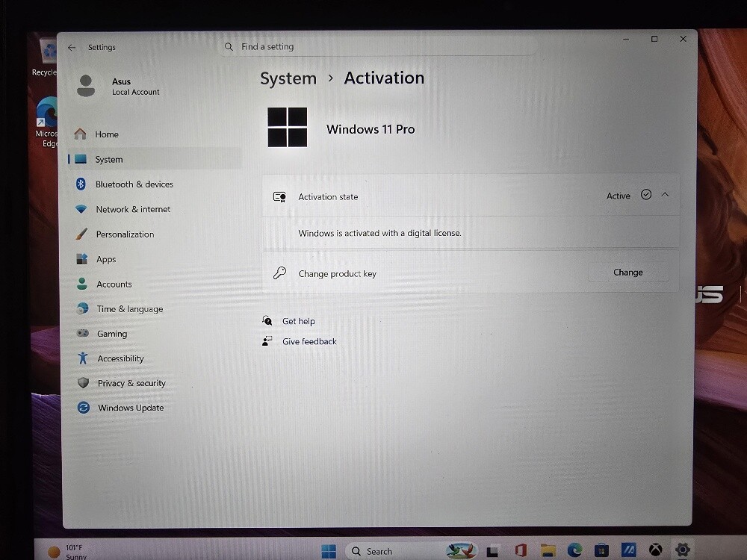Open the Get help link
Viewport: 747px width, 560px height.
click(x=298, y=321)
